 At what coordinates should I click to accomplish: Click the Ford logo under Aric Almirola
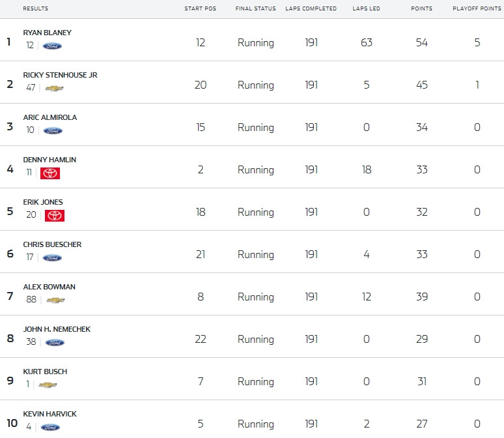tap(53, 130)
